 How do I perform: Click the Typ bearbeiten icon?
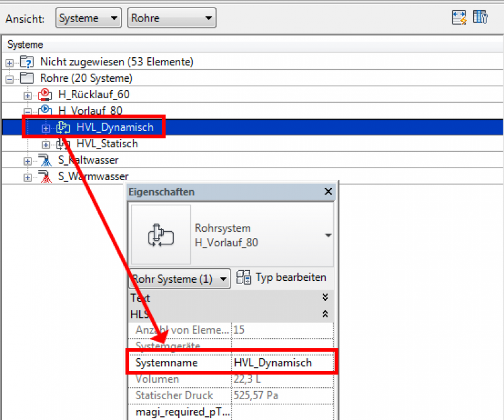[x=244, y=278]
